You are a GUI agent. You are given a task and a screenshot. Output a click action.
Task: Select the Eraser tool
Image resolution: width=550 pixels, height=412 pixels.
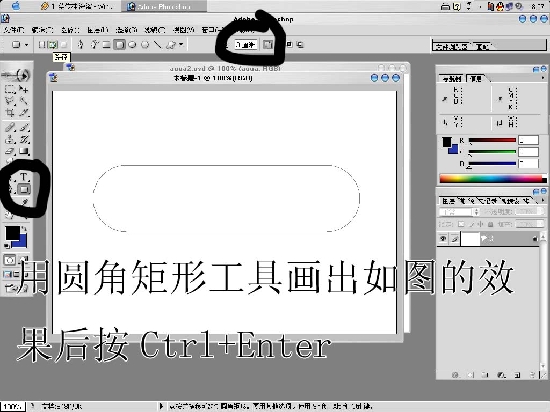(10, 151)
